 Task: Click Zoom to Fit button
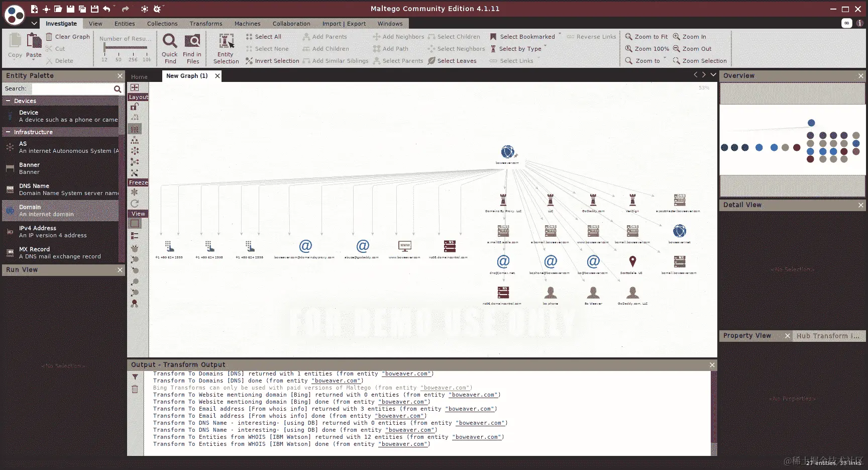tap(646, 37)
